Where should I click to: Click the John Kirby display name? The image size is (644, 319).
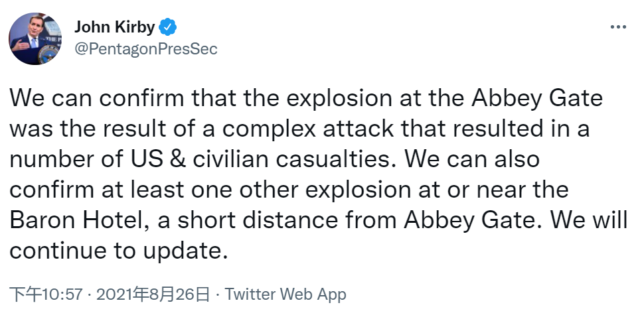pyautogui.click(x=114, y=27)
